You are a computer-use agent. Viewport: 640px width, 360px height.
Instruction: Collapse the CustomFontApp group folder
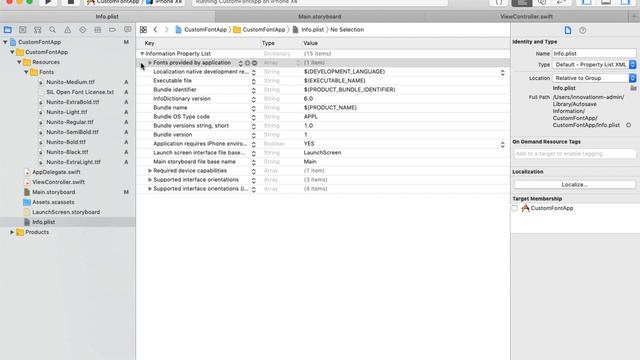click(12, 52)
